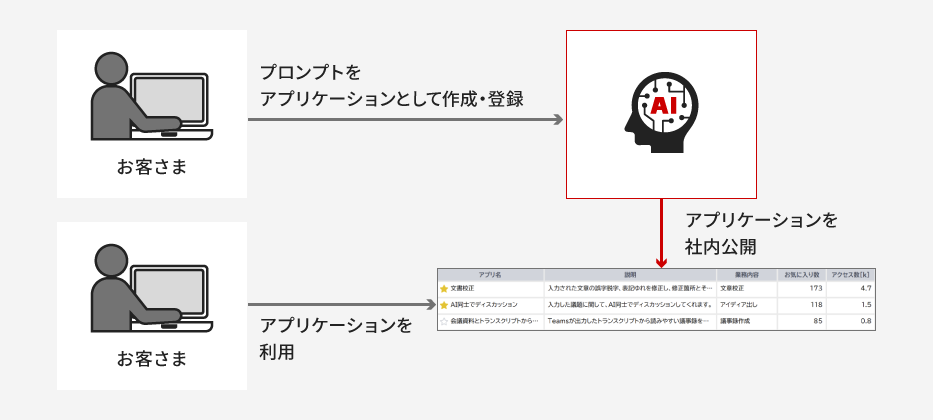Unfavorite the 文書校正 star

click(444, 288)
